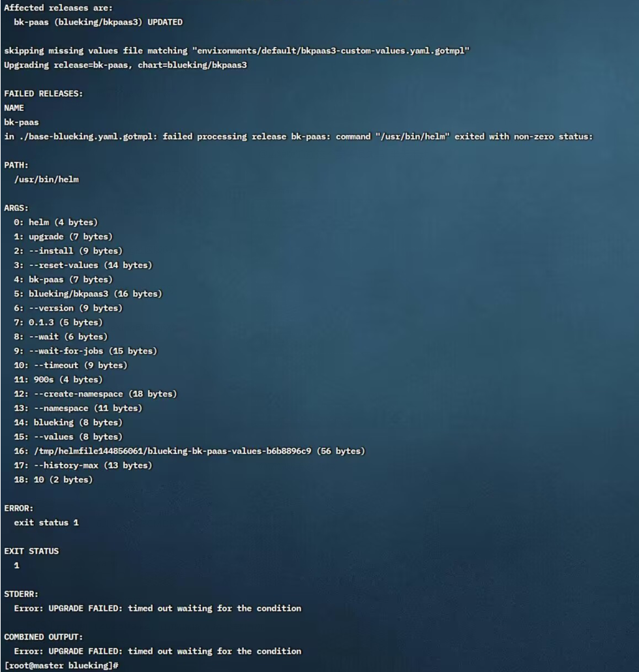Click the 'Affected releases are:' line
The image size is (639, 672).
click(x=58, y=8)
